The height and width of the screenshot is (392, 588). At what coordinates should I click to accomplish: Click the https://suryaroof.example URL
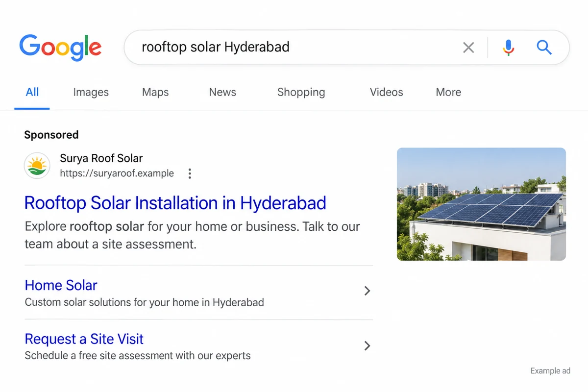pyautogui.click(x=117, y=173)
